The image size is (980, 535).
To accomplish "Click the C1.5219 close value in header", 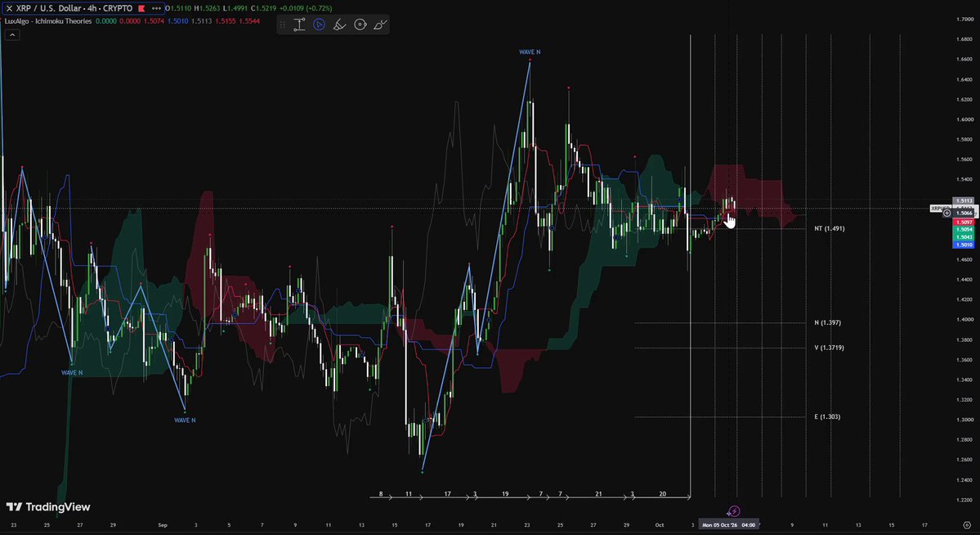I will click(264, 8).
